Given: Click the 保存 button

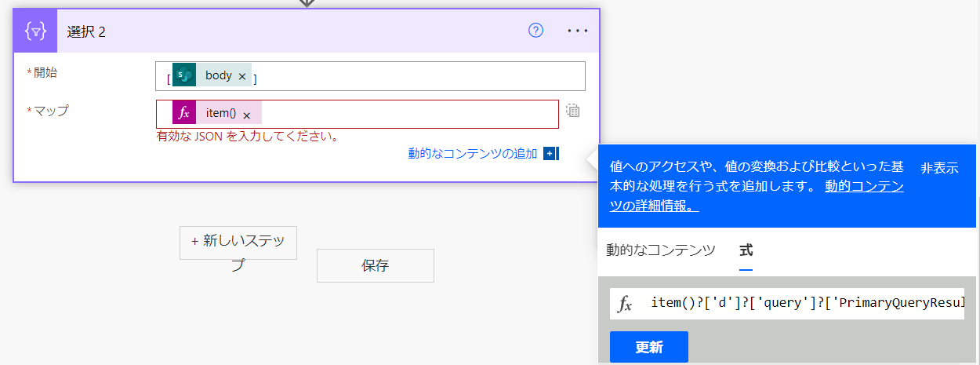Looking at the screenshot, I should coord(376,265).
